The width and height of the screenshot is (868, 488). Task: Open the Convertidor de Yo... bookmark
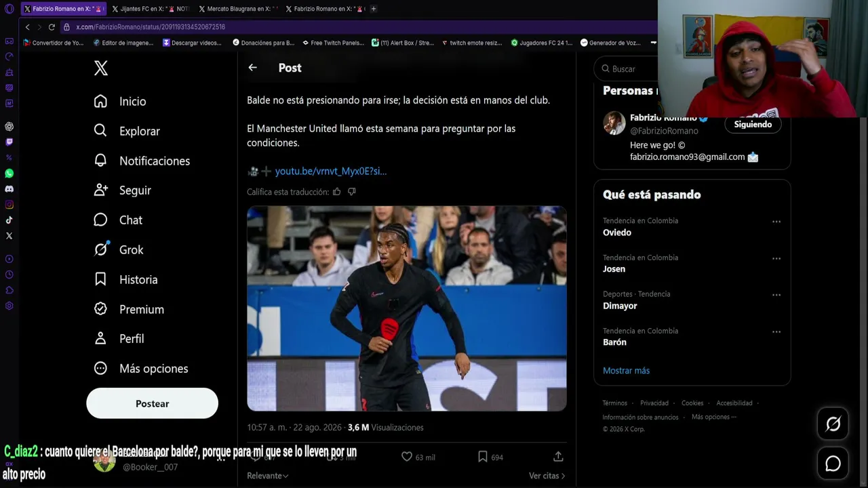(54, 43)
